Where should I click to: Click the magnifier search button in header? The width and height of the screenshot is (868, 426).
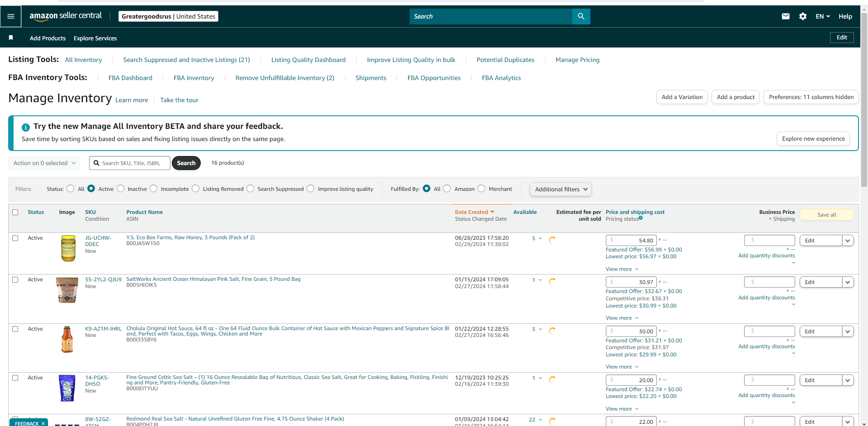click(581, 16)
